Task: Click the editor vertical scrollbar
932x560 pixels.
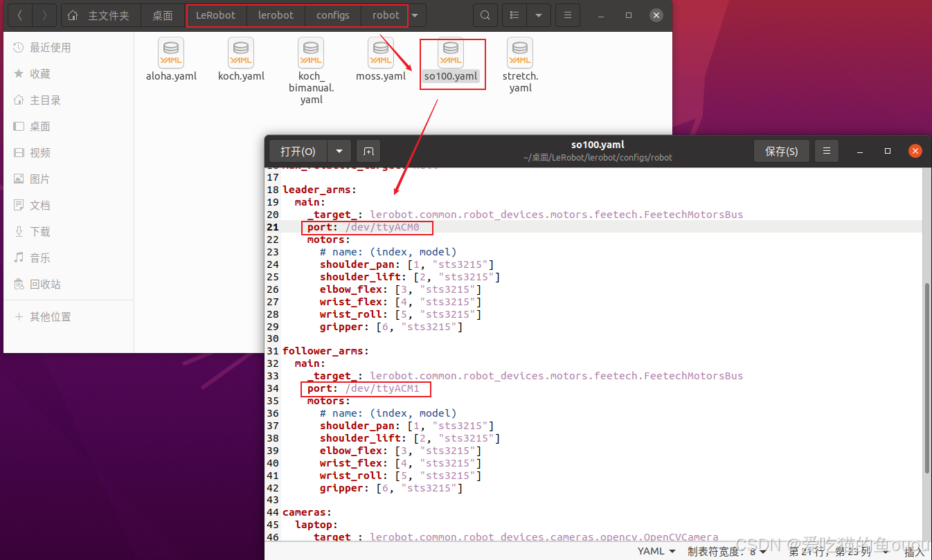Action: 927,377
